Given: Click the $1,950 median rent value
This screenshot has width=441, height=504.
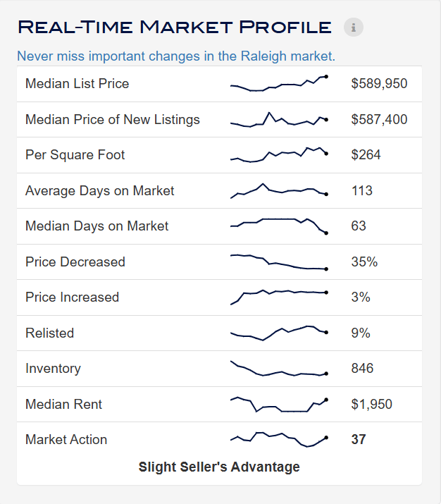Looking at the screenshot, I should coord(371,405).
